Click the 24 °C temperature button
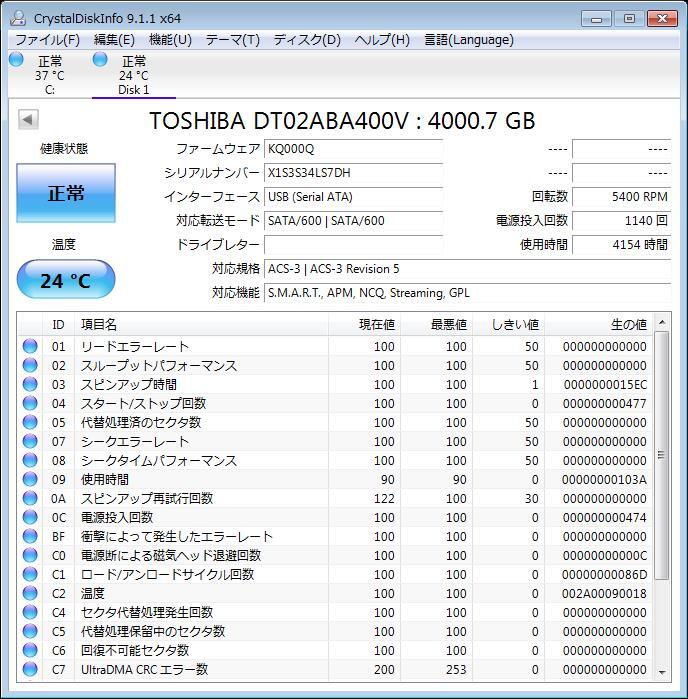 click(66, 280)
